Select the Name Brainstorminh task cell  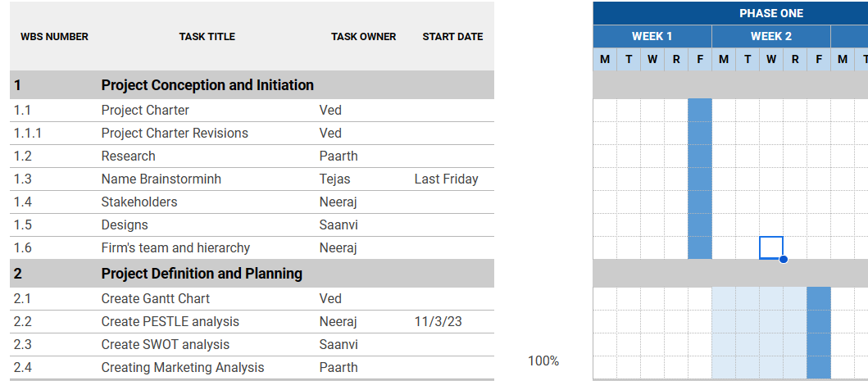tap(161, 179)
